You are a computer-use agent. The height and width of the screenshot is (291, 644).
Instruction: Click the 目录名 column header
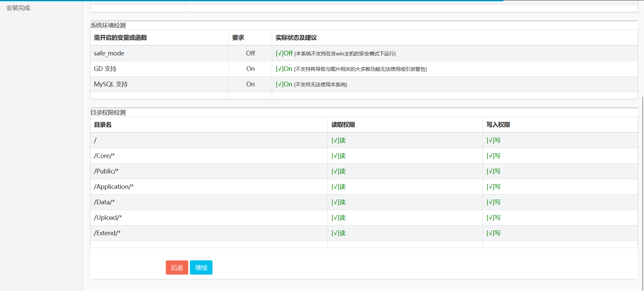pyautogui.click(x=103, y=125)
